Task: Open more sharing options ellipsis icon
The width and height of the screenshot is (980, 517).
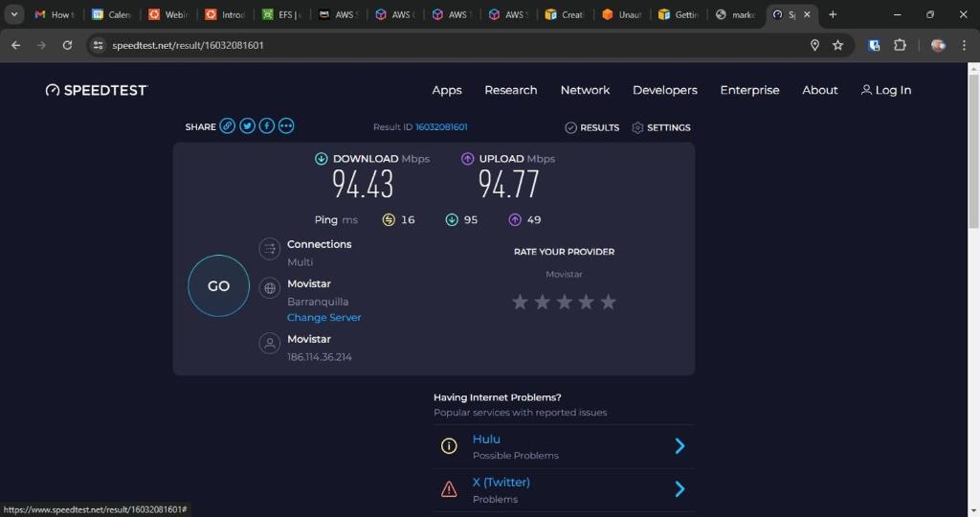Action: (286, 126)
